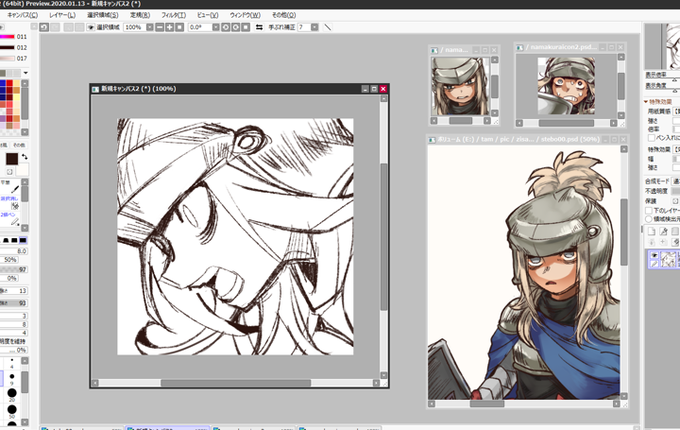Open the 定規(R) menu
The width and height of the screenshot is (680, 430).
pos(140,15)
